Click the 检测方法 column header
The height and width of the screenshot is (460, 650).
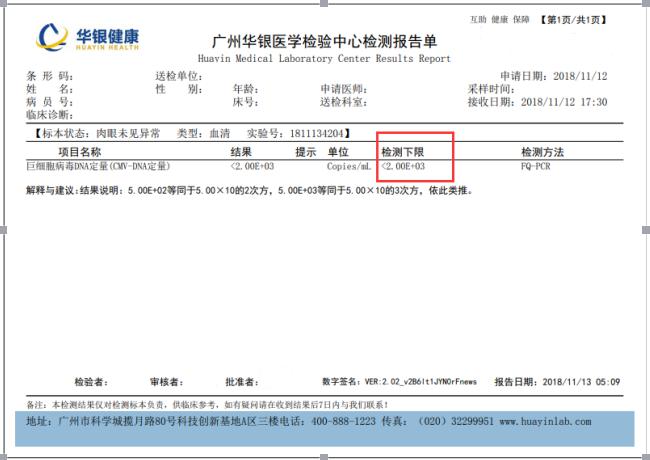pos(542,152)
